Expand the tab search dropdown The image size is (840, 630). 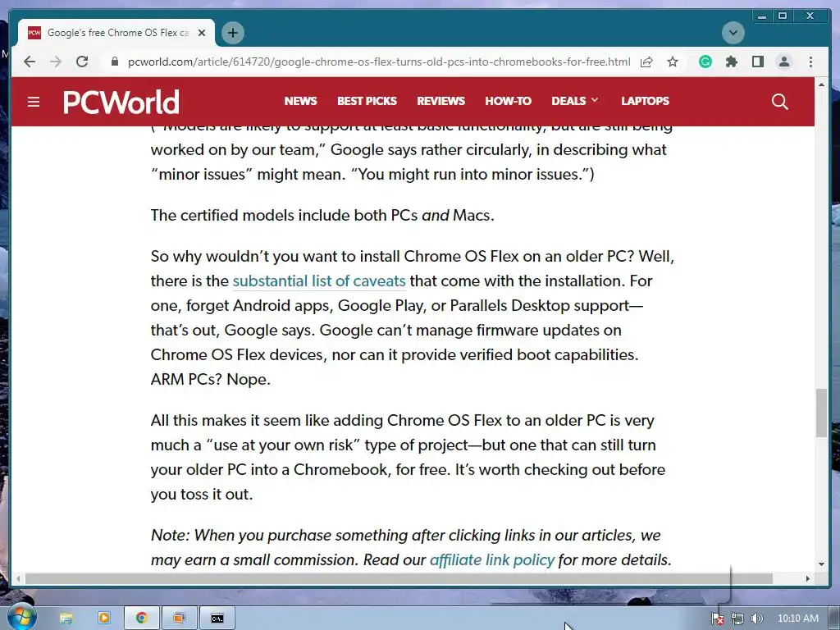tap(733, 33)
